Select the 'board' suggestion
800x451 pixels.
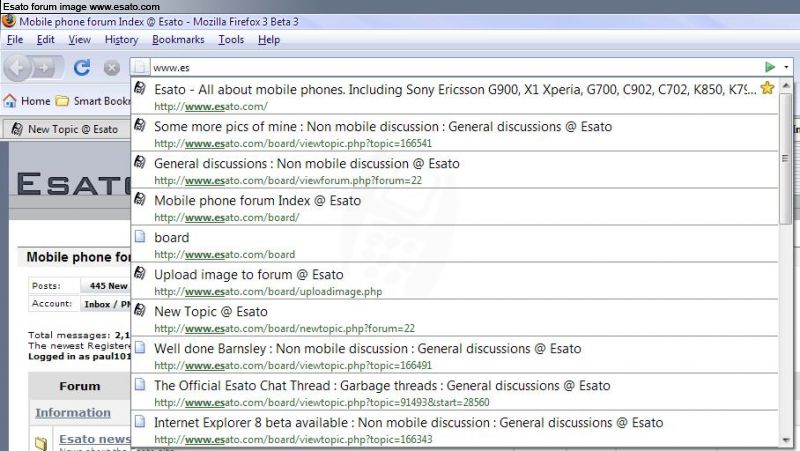[455, 244]
